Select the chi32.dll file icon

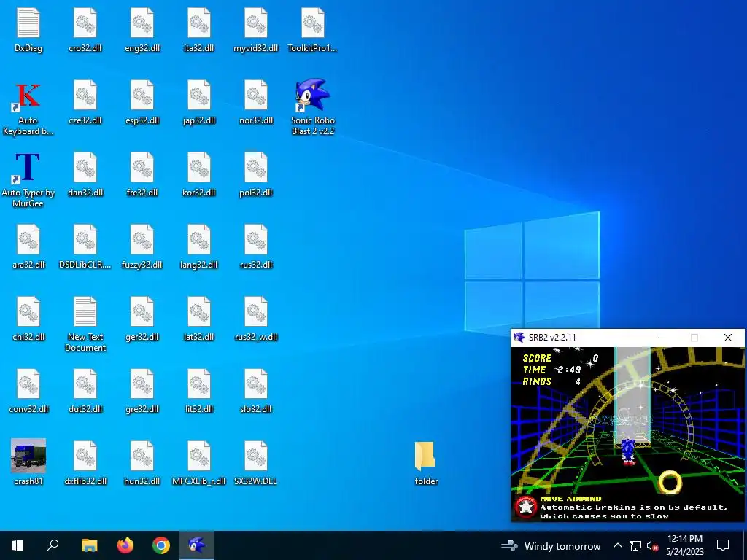click(x=28, y=312)
